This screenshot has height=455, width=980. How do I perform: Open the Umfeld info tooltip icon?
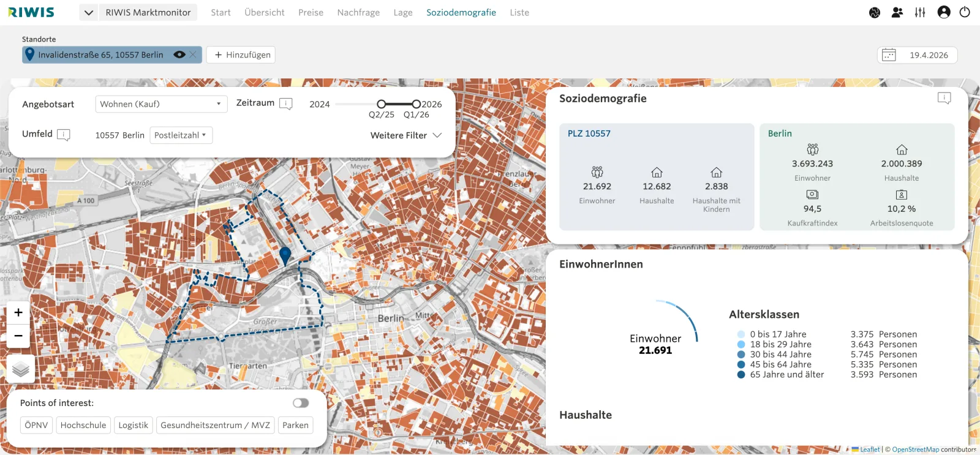click(x=64, y=135)
